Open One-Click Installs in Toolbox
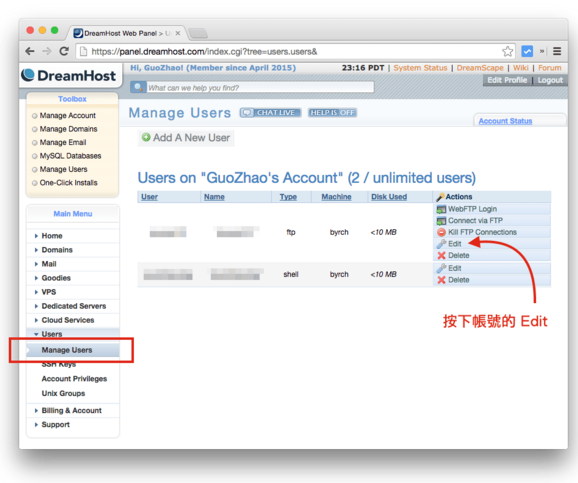Image resolution: width=578 pixels, height=483 pixels. [68, 183]
